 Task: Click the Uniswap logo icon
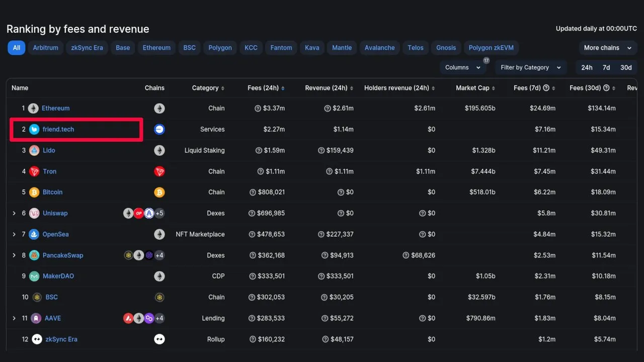point(34,213)
